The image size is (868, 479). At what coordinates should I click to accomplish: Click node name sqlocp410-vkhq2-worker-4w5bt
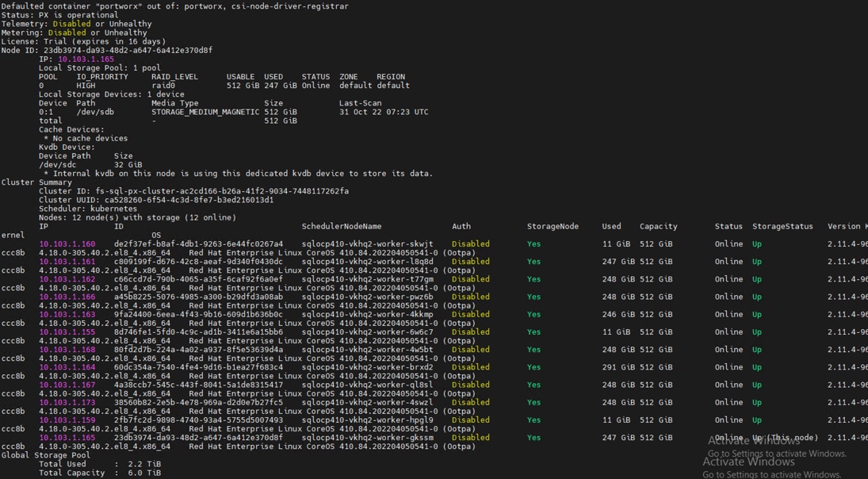coord(368,350)
